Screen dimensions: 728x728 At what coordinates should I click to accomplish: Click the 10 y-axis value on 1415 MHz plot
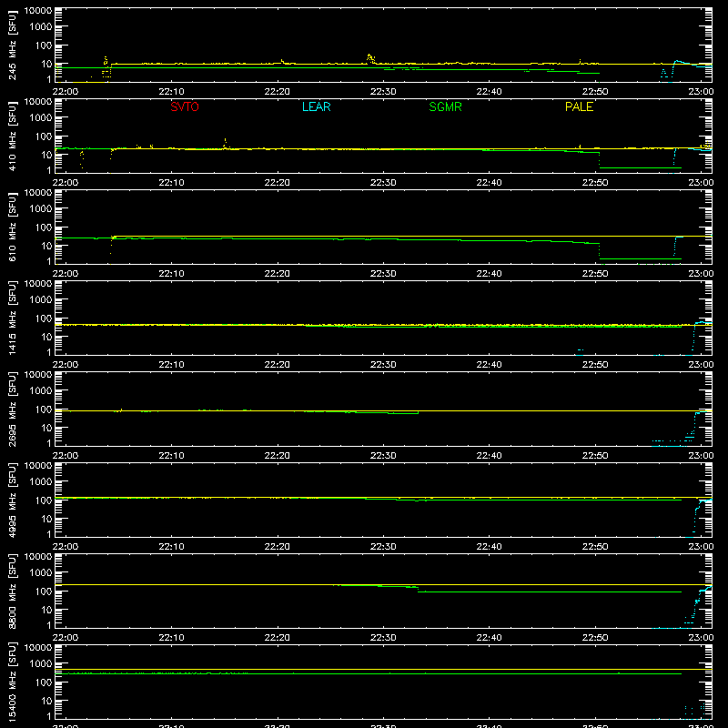(x=46, y=337)
